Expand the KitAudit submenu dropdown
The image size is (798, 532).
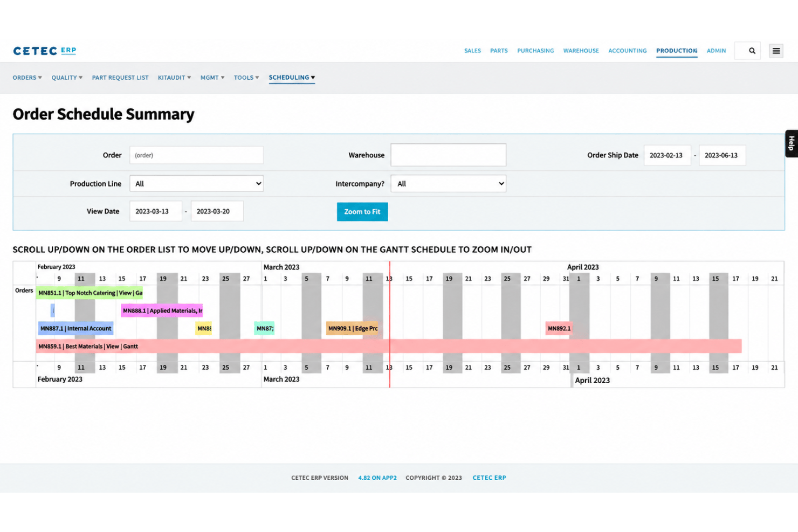pos(174,78)
